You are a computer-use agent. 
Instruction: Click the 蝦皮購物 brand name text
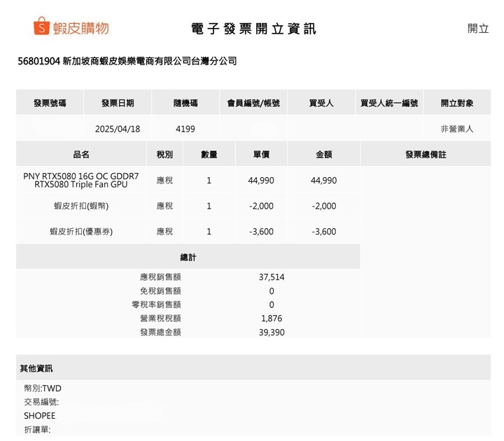81,28
